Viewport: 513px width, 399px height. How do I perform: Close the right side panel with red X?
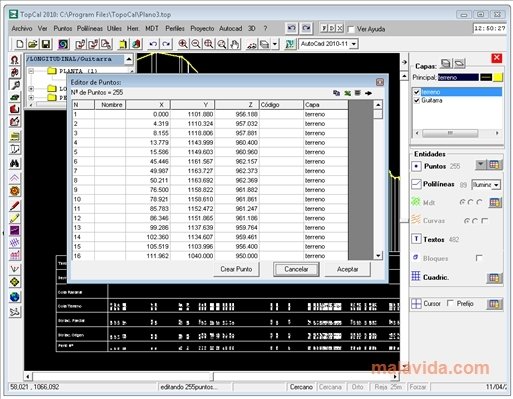497,58
